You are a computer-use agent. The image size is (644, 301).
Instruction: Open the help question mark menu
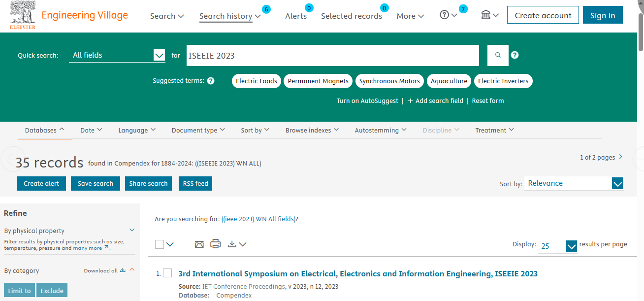pos(449,15)
